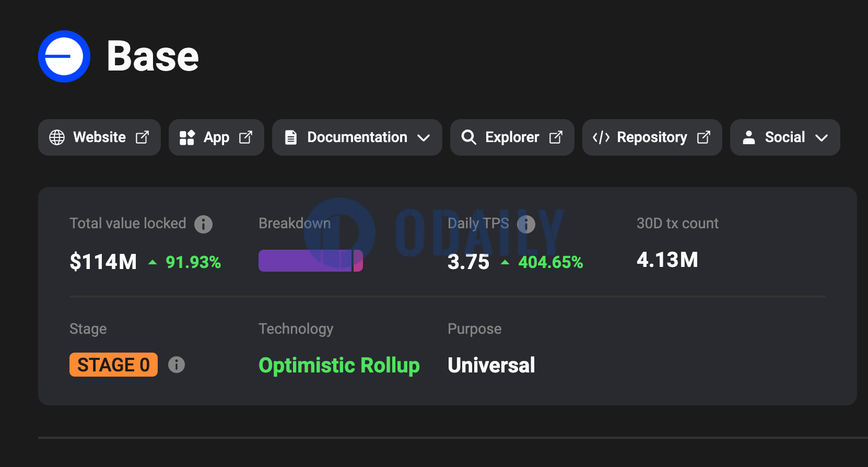Click the Social person icon
Screen dimensions: 868x467
click(x=749, y=137)
